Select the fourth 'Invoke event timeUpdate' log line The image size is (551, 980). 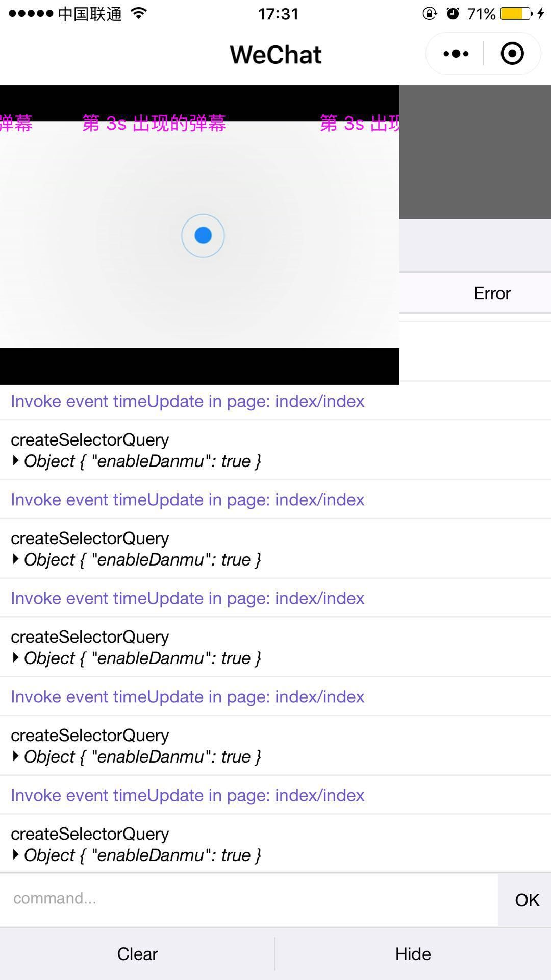(x=187, y=697)
